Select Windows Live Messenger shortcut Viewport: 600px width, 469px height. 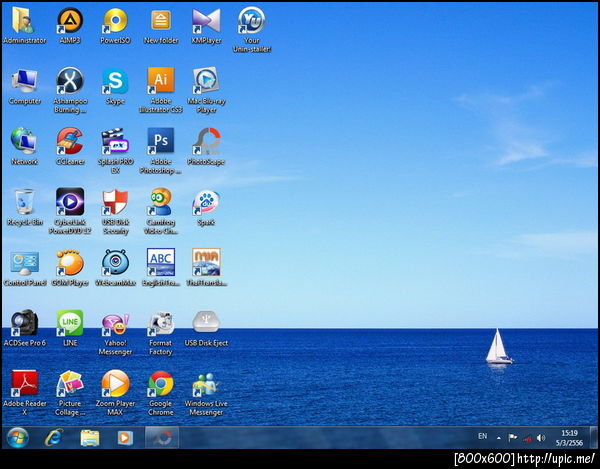tap(206, 384)
